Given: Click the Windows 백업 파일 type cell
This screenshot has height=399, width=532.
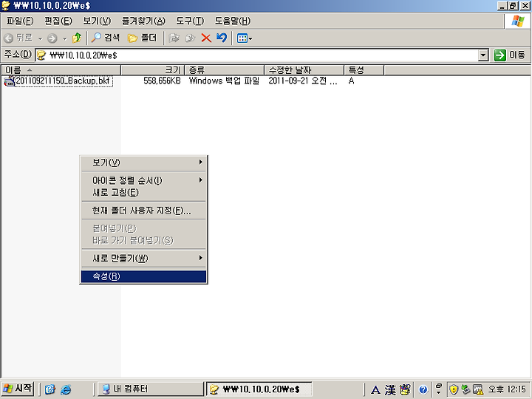Looking at the screenshot, I should 224,81.
